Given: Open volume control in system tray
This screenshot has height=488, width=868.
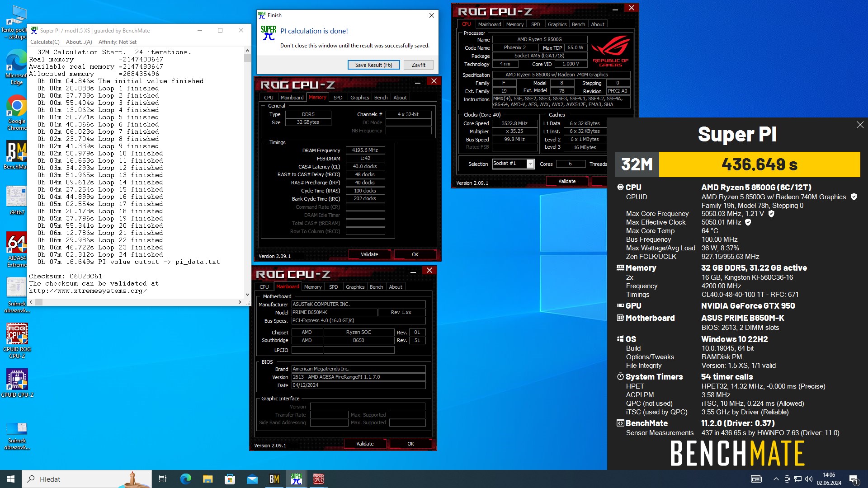Looking at the screenshot, I should pyautogui.click(x=809, y=479).
